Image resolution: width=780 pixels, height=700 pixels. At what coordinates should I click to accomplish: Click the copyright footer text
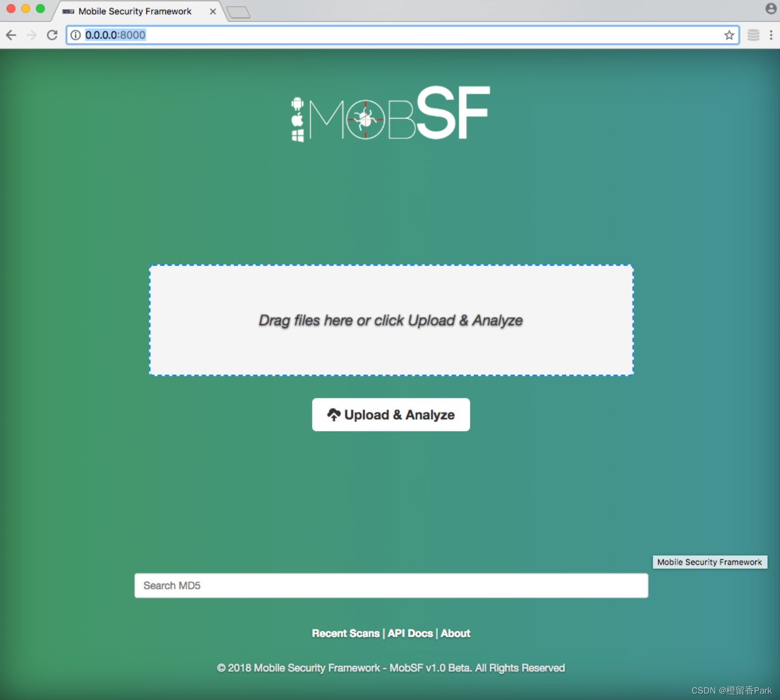coord(391,668)
